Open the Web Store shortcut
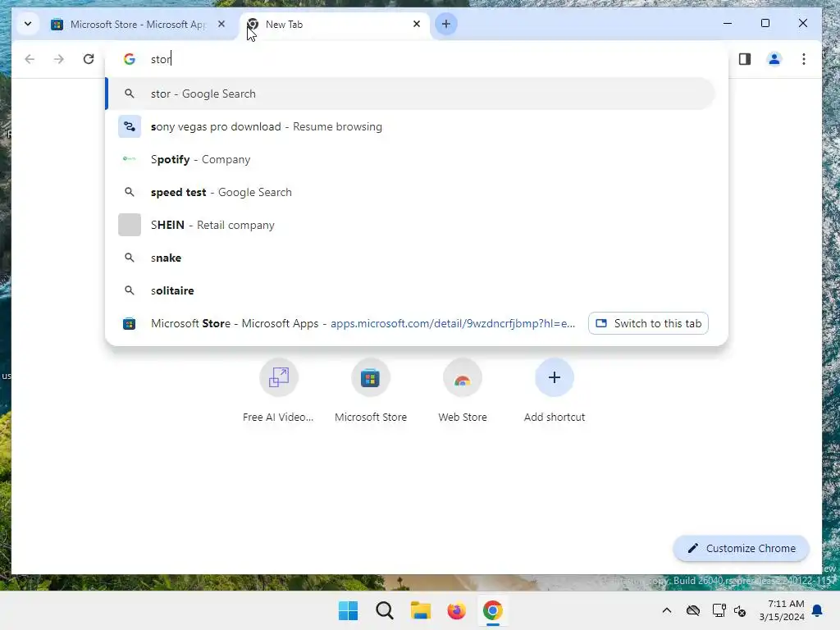 (463, 391)
